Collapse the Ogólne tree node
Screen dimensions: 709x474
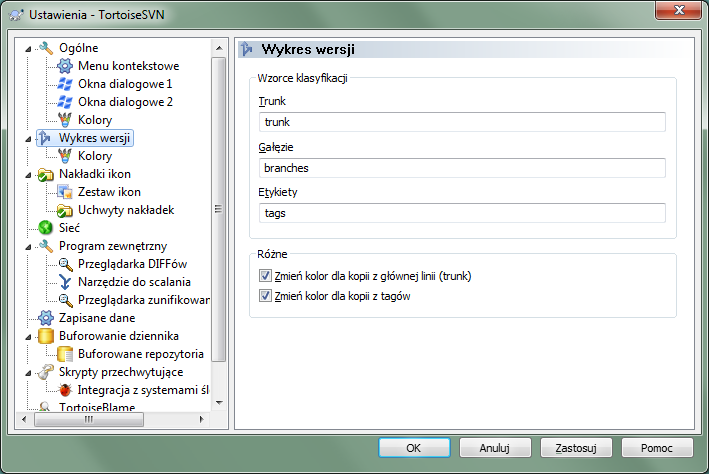point(28,48)
